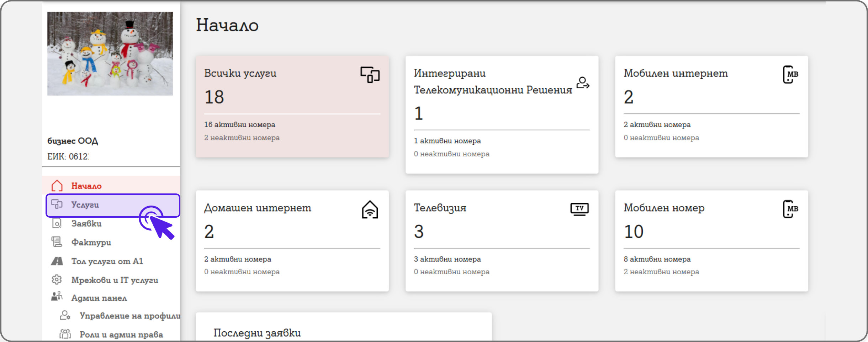Click the MB phone icon on Мобилен интернет
Image resolution: width=868 pixels, height=342 pixels.
point(790,74)
